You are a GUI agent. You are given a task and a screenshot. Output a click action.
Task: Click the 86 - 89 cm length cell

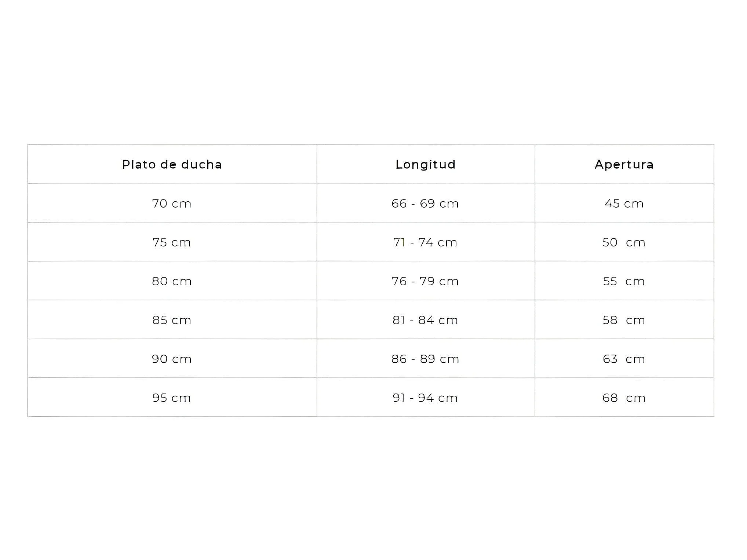(425, 359)
